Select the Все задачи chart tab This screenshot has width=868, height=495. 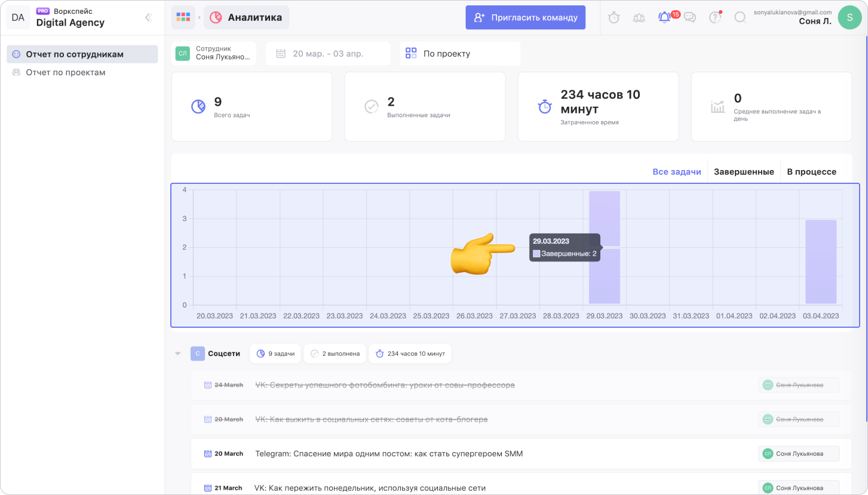coord(676,172)
